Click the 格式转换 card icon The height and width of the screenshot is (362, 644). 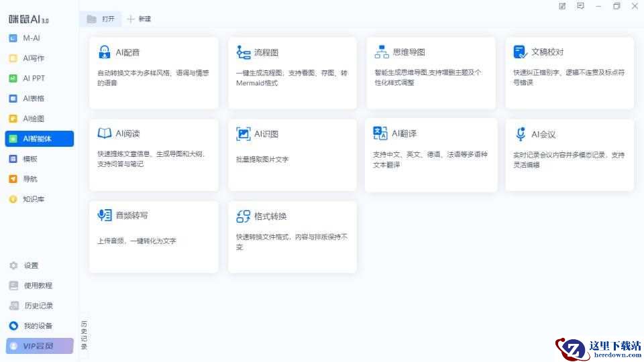[x=243, y=216]
